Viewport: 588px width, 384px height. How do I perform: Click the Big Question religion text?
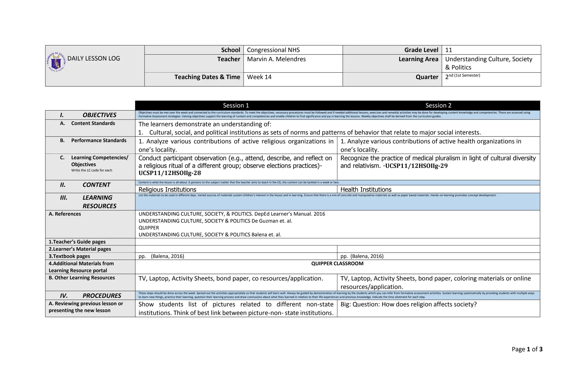(x=408, y=305)
